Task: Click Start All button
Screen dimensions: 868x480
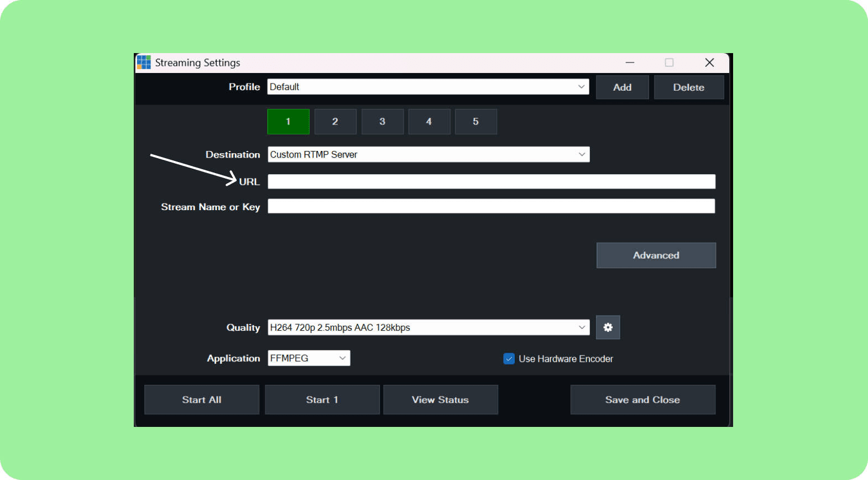Action: pos(202,400)
